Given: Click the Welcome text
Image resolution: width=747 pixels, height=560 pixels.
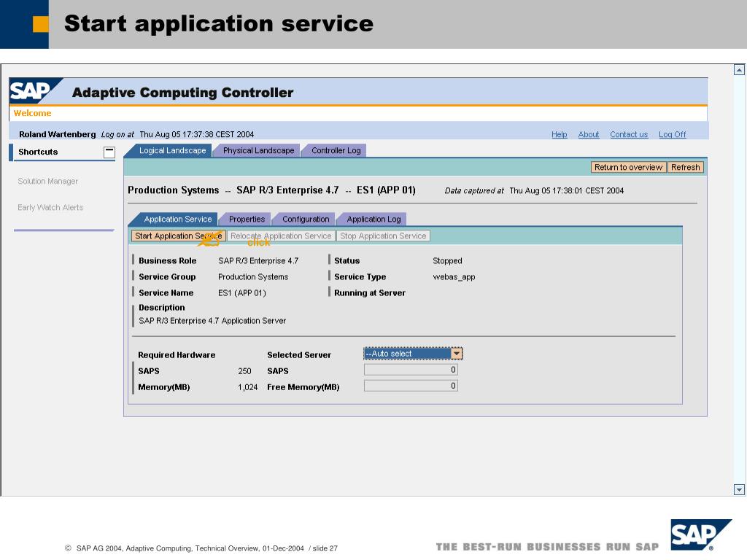Looking at the screenshot, I should (x=32, y=113).
